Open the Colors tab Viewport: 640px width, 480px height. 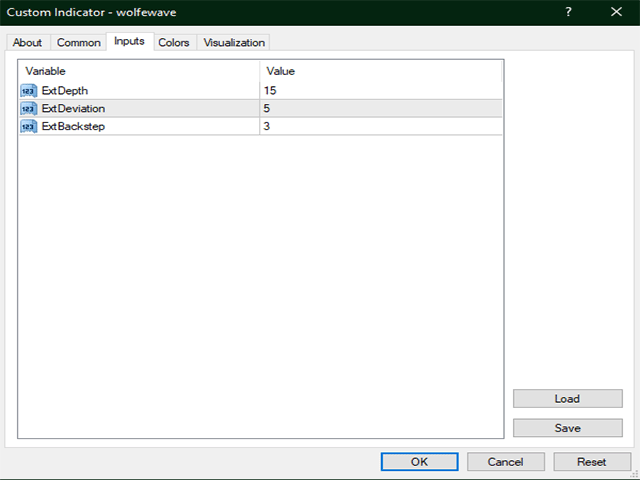coord(174,42)
